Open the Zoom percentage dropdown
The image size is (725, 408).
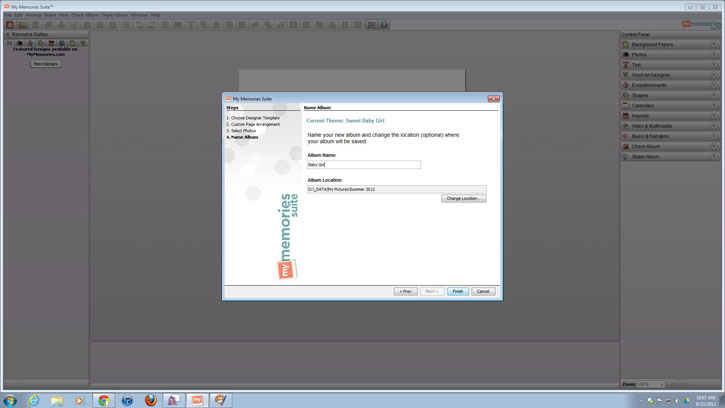click(x=651, y=384)
